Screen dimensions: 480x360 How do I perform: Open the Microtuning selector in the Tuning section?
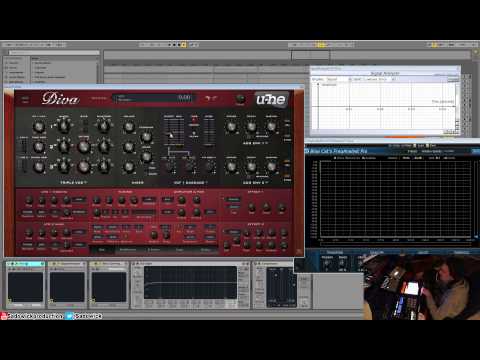143,212
